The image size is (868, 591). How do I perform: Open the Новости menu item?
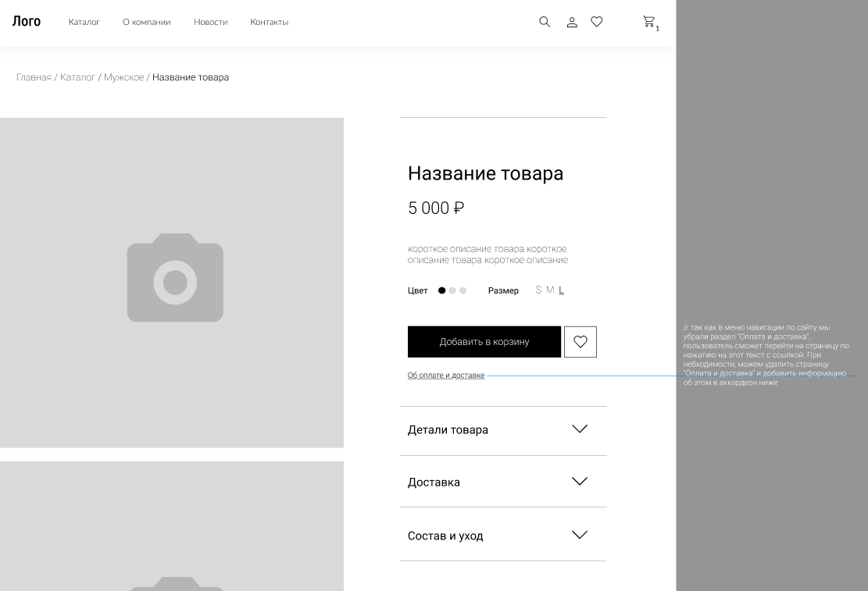point(210,22)
